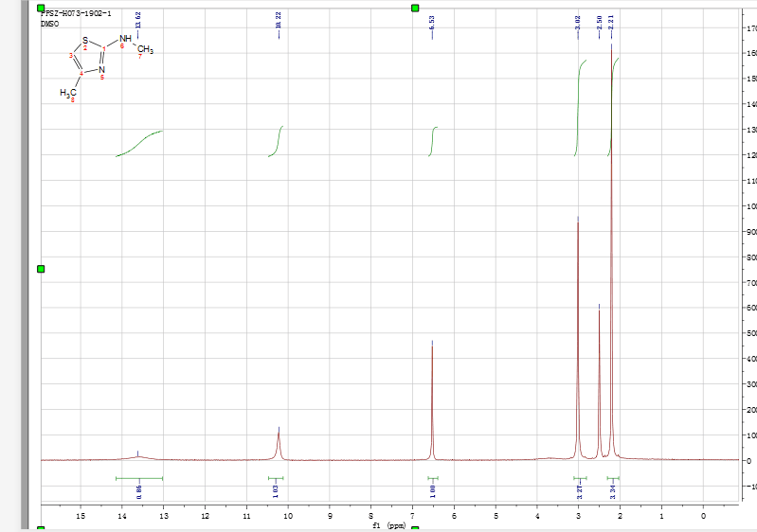Click the 0.86 integral value at 13.6 ppm
The height and width of the screenshot is (532, 757).
pos(138,490)
